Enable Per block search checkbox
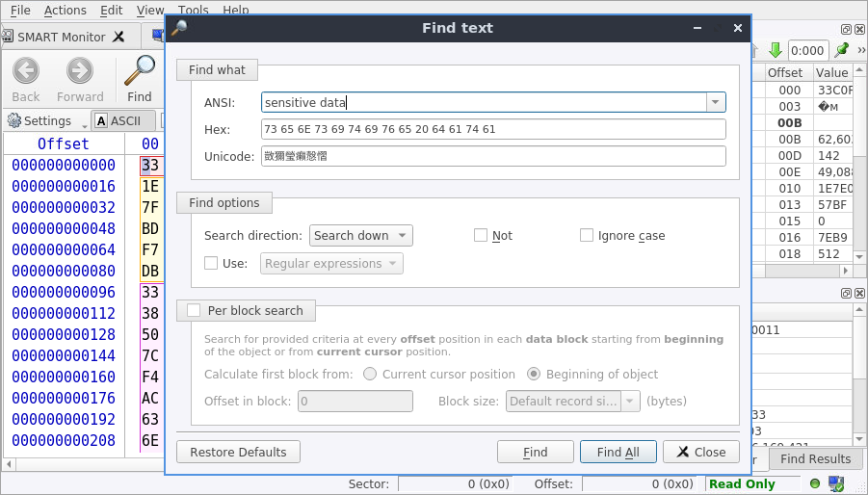Image resolution: width=868 pixels, height=495 pixels. [194, 311]
